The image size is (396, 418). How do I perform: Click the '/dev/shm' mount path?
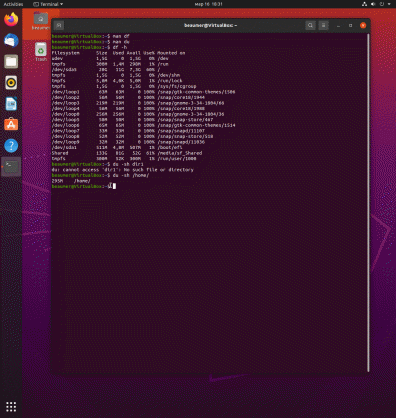(x=169, y=75)
